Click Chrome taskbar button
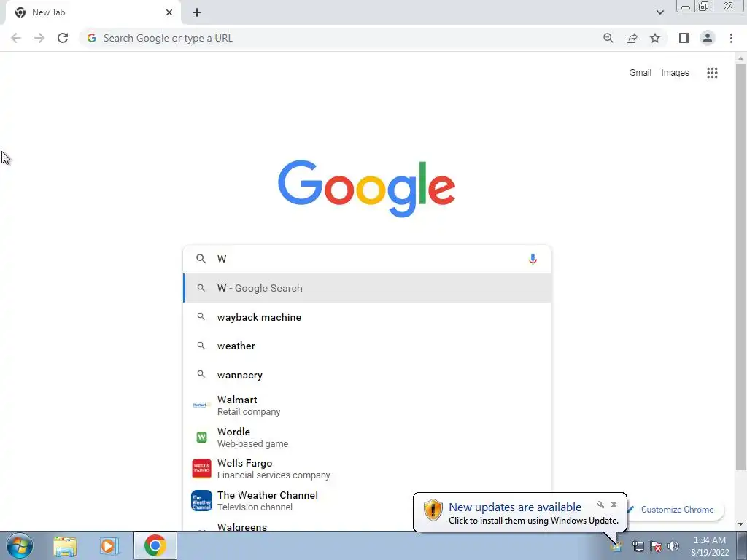Image resolution: width=747 pixels, height=560 pixels. point(155,545)
